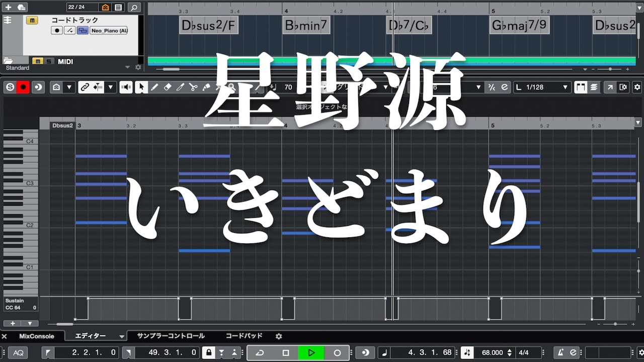Click bar 5 in project ruler
This screenshot has width=644, height=362.
coord(493,11)
